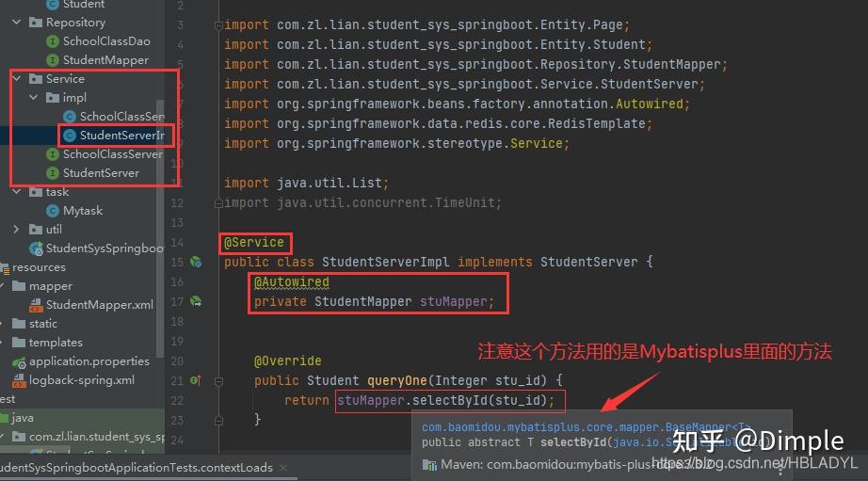Open StudentSysSpringbootApplicationTests.contextLoads tab
868x481 pixels.
[137, 468]
